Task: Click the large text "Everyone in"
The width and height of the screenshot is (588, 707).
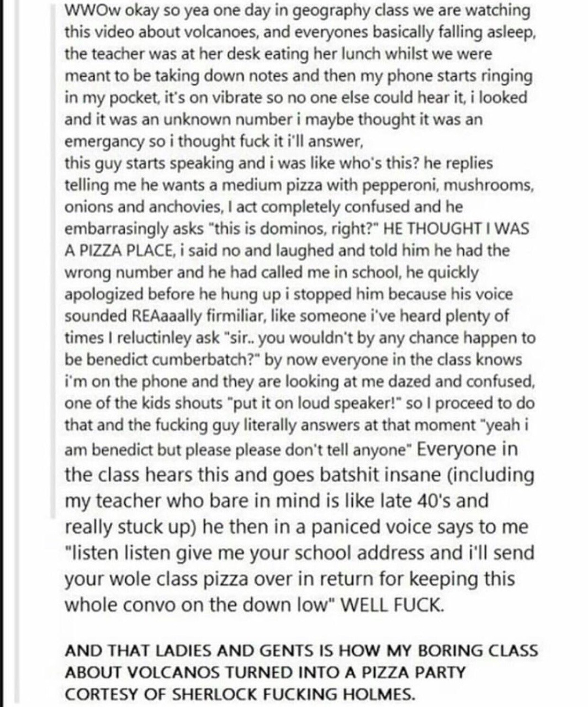Action: 468,449
